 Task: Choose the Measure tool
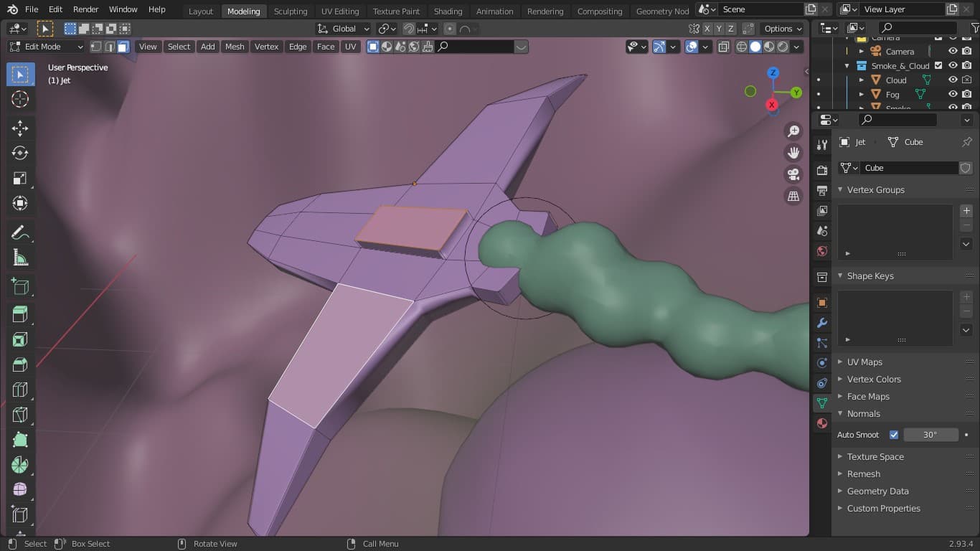tap(20, 258)
